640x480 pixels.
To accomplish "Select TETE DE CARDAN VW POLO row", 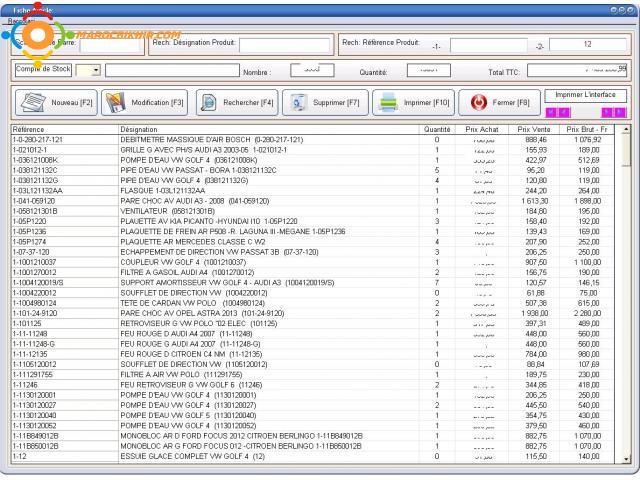I will 312,303.
